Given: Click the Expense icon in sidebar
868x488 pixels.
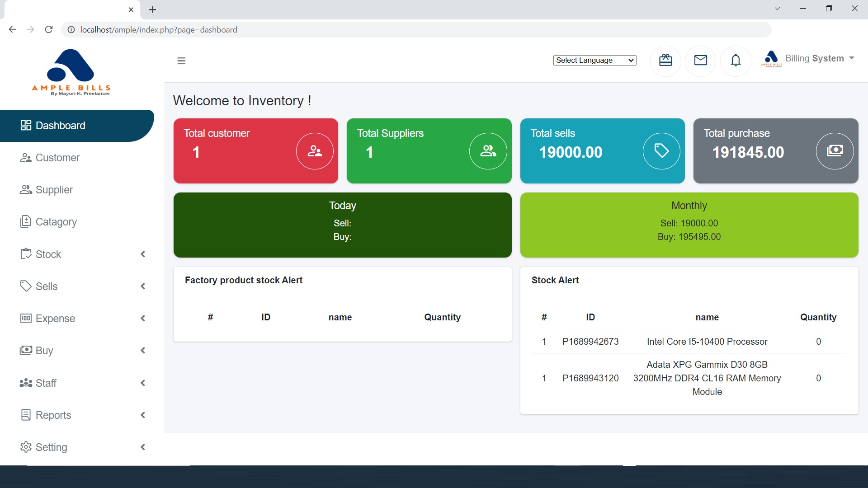Looking at the screenshot, I should (x=26, y=318).
